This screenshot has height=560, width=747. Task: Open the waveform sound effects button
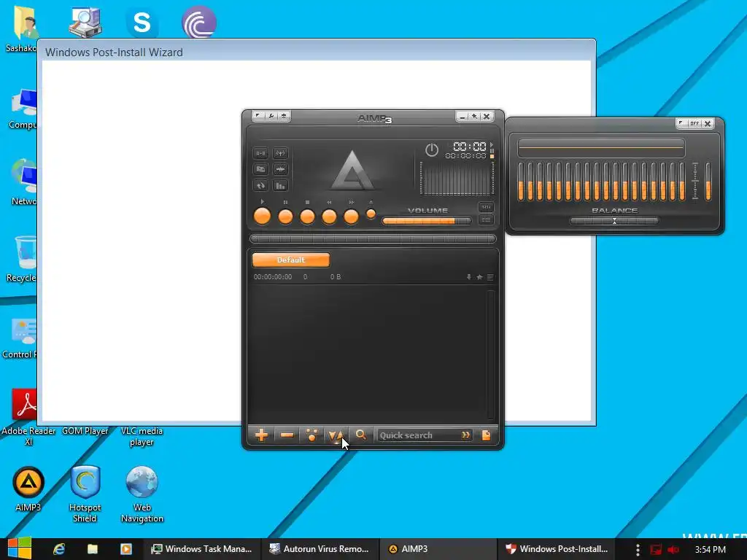[280, 169]
